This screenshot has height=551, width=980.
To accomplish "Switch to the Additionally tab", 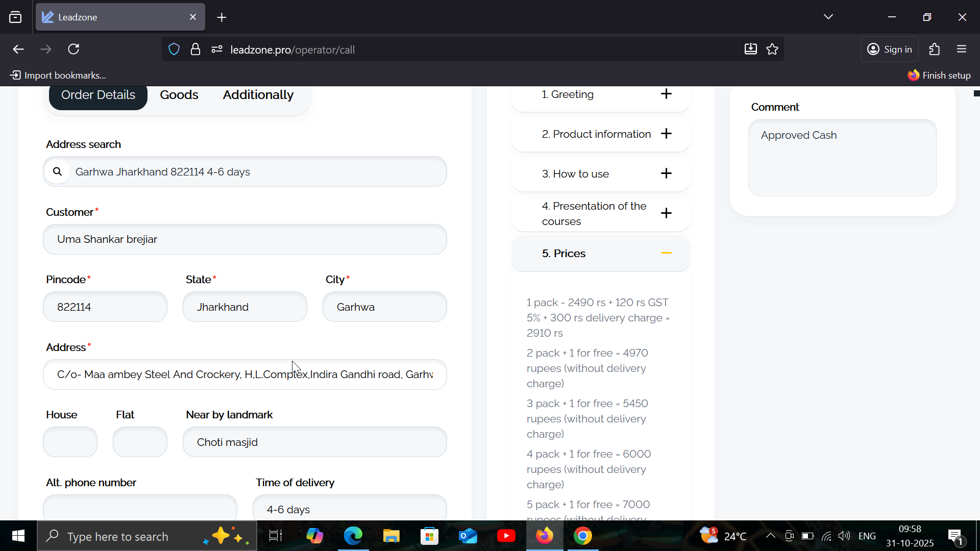I will coord(258,95).
